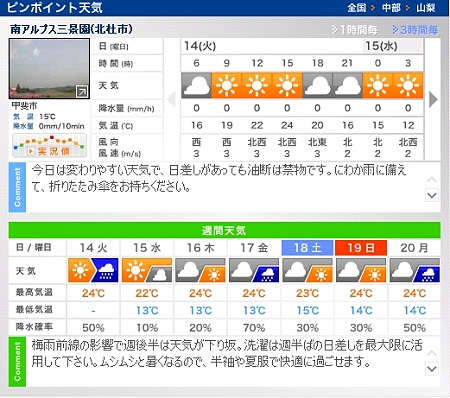Click the 19 日 weekly weather icon
The width and height of the screenshot is (450, 398).
click(361, 270)
